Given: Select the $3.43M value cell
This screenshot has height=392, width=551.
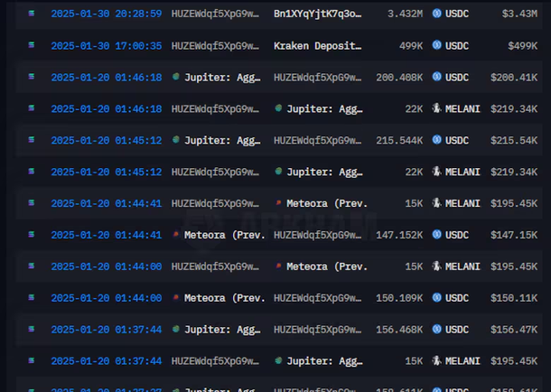Looking at the screenshot, I should coord(519,14).
